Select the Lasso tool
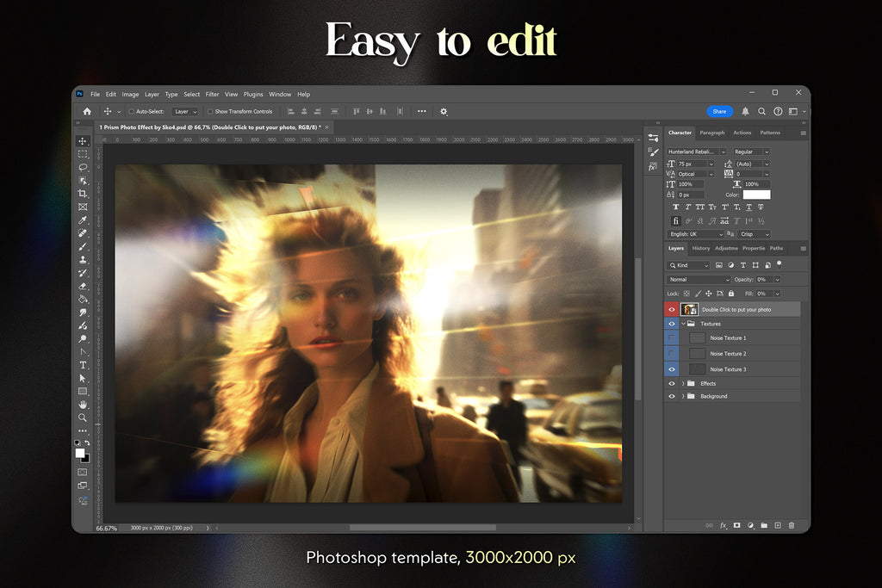This screenshot has width=882, height=588. [x=83, y=167]
